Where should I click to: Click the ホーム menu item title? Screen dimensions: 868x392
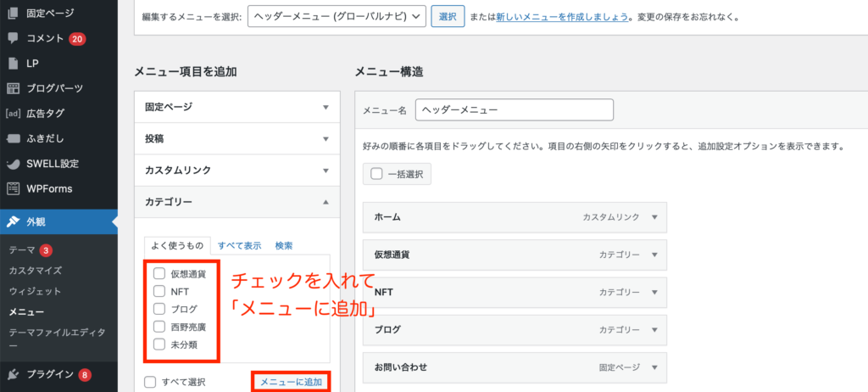[x=387, y=217]
